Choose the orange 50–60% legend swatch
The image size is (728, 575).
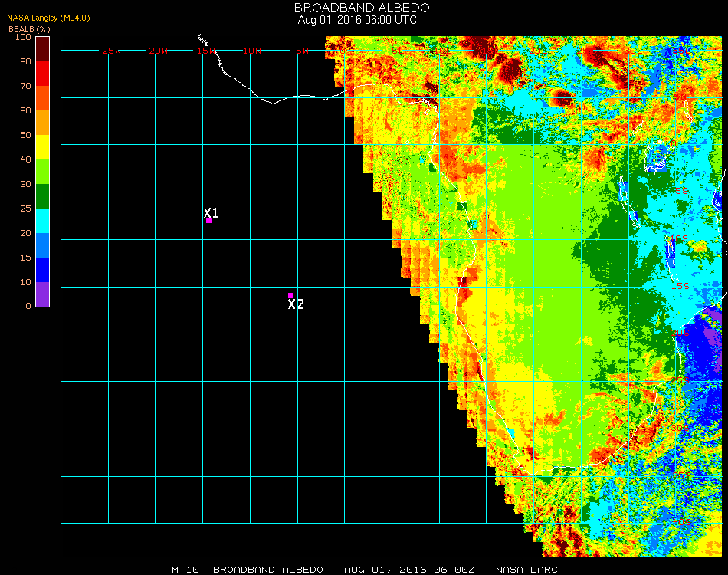click(x=43, y=123)
